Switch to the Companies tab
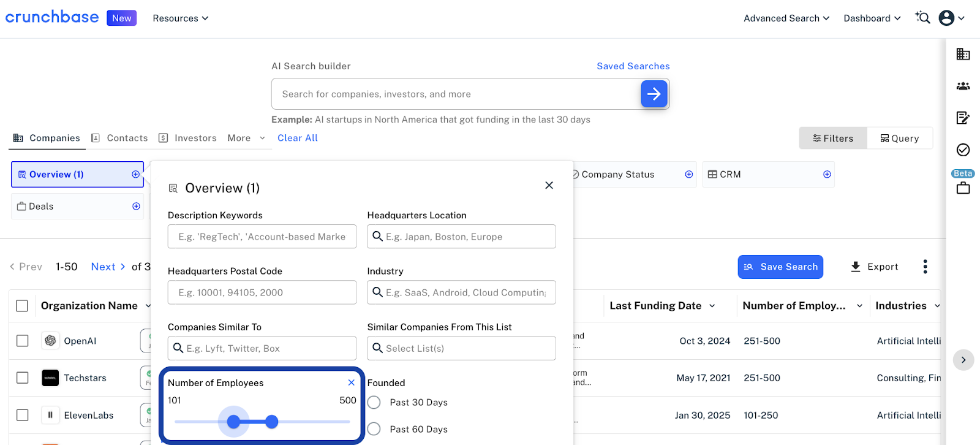The width and height of the screenshot is (980, 445). click(x=47, y=138)
